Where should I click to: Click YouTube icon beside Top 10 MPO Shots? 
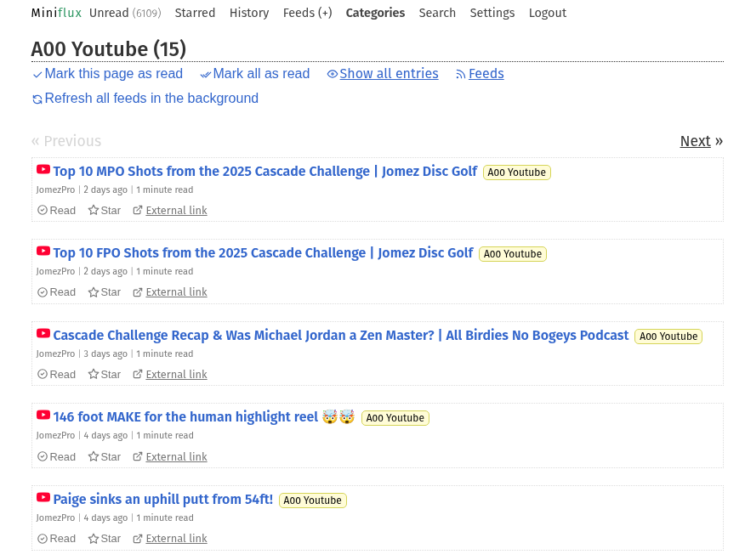(x=43, y=170)
